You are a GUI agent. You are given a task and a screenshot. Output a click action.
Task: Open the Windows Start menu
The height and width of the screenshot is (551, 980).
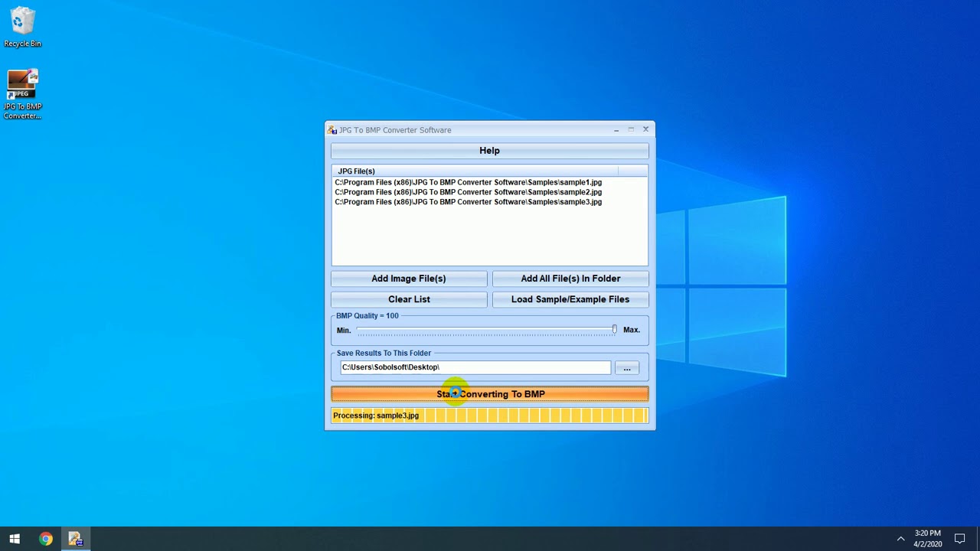point(14,539)
